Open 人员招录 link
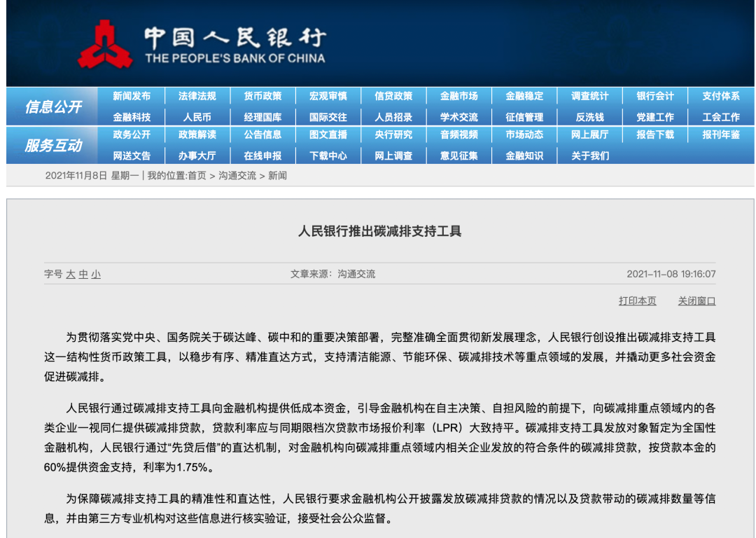The width and height of the screenshot is (756, 538). pos(393,117)
